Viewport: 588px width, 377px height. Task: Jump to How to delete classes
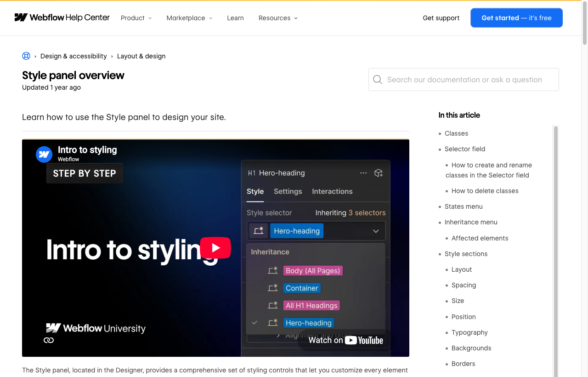(x=485, y=191)
